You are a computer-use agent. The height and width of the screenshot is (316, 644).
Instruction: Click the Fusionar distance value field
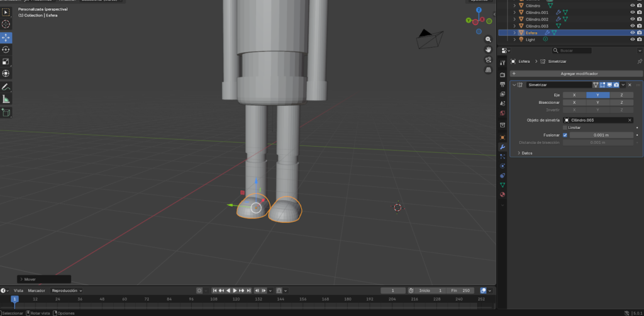click(600, 135)
